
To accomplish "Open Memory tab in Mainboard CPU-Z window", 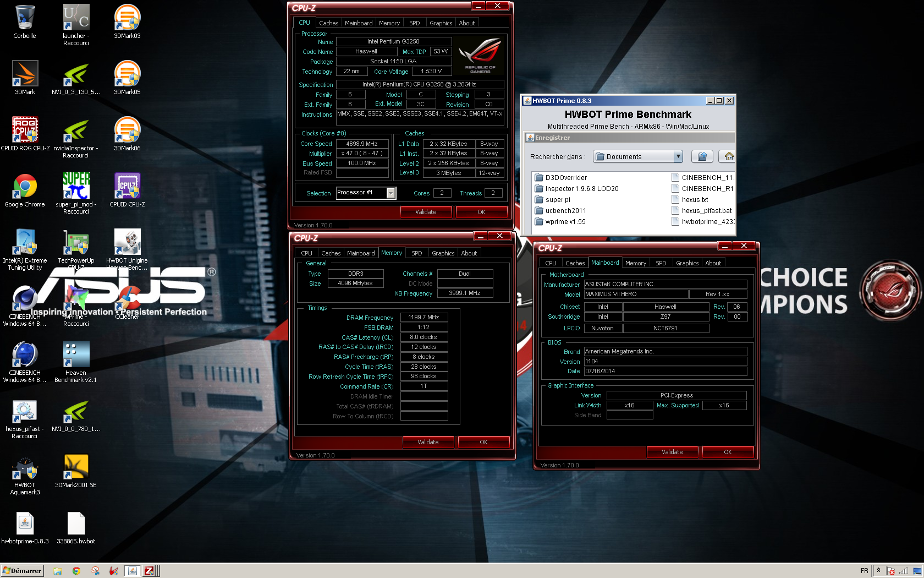I will tap(635, 263).
